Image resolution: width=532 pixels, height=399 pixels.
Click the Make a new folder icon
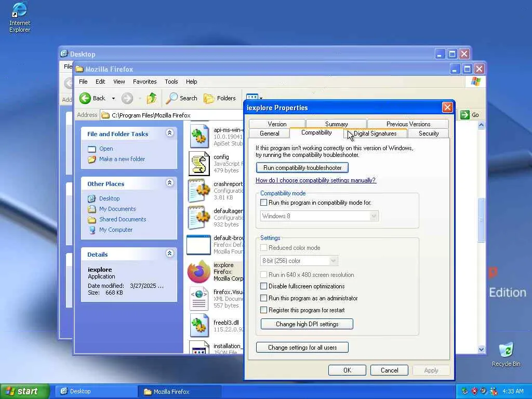click(x=91, y=159)
